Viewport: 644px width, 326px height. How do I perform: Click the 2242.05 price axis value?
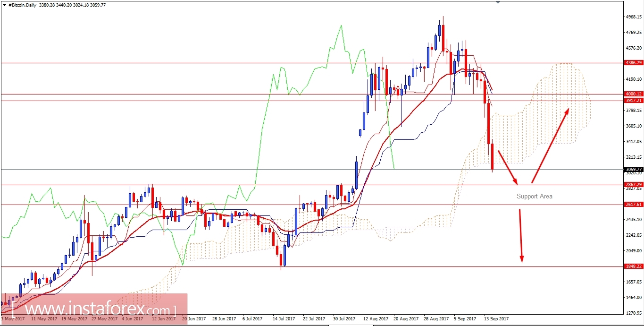634,235
